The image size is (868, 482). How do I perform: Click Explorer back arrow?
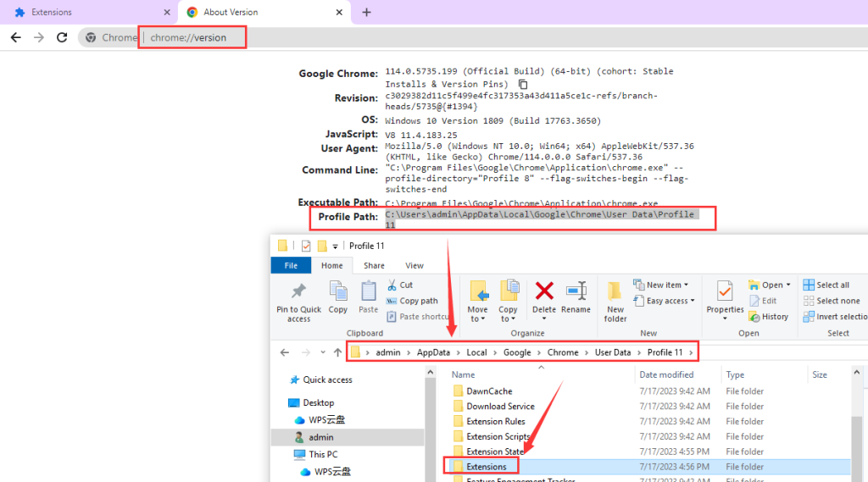[285, 352]
